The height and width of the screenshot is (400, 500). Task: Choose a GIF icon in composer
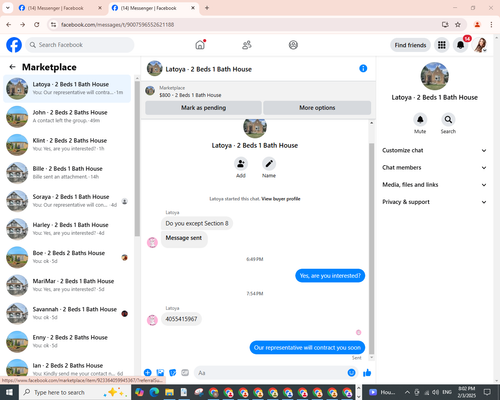pyautogui.click(x=185, y=373)
